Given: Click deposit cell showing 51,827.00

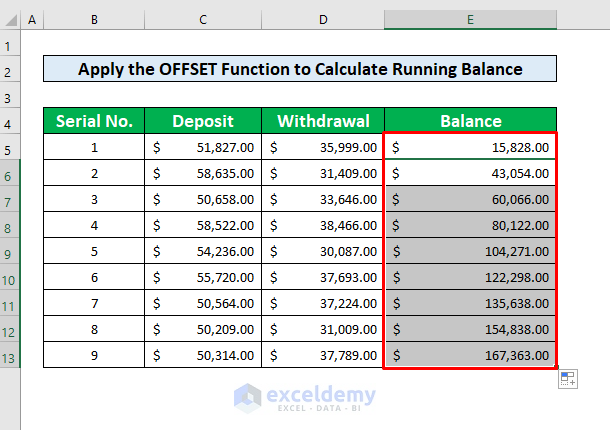Looking at the screenshot, I should pyautogui.click(x=203, y=147).
